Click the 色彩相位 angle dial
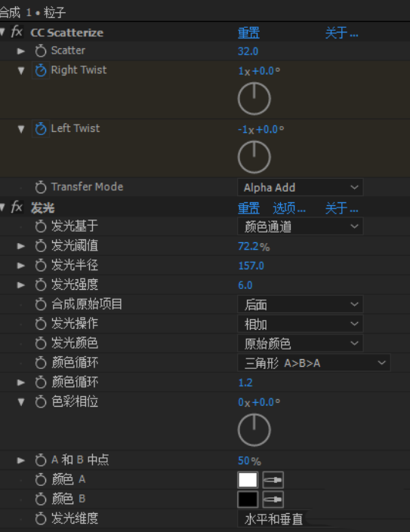This screenshot has height=532, width=410. click(254, 430)
